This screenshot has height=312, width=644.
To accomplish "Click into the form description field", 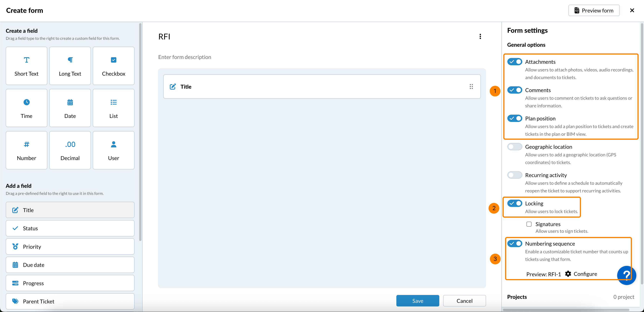I will click(185, 57).
